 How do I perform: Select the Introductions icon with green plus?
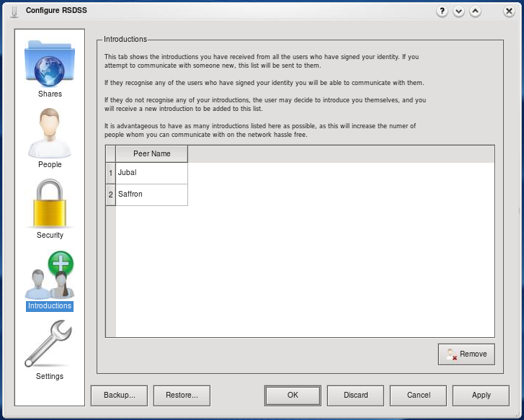(x=50, y=276)
